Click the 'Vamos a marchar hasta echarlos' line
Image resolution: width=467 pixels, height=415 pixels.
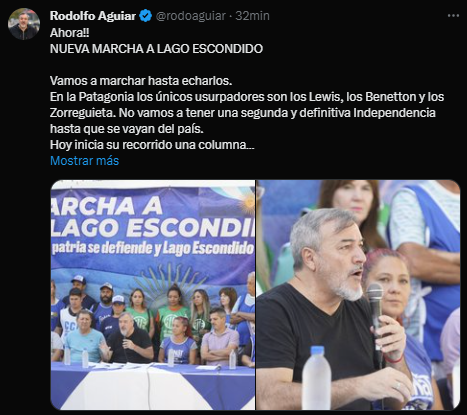(x=141, y=81)
